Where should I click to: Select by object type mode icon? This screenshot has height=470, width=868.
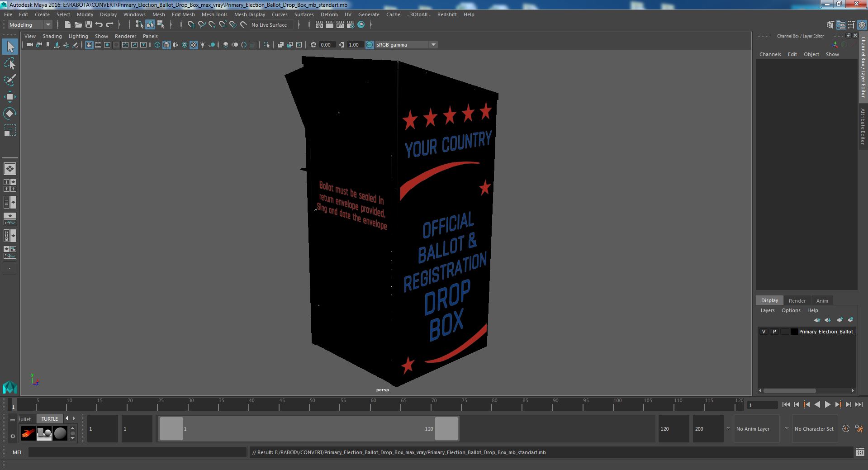pos(150,25)
